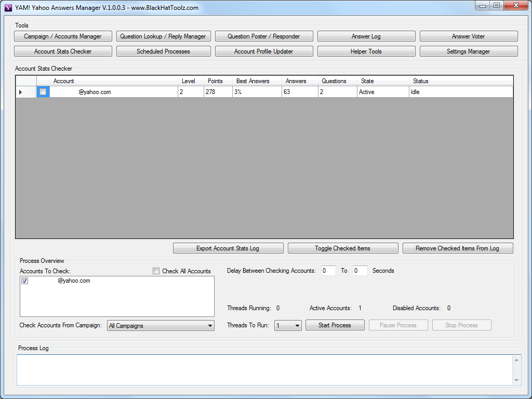This screenshot has height=399, width=532.
Task: Sort by the Best Answers column header
Action: 257,81
